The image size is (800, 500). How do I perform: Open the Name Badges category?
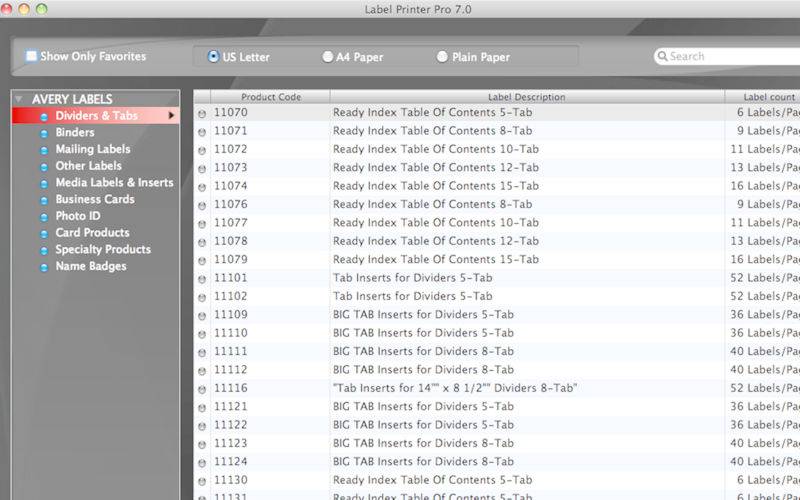click(91, 266)
